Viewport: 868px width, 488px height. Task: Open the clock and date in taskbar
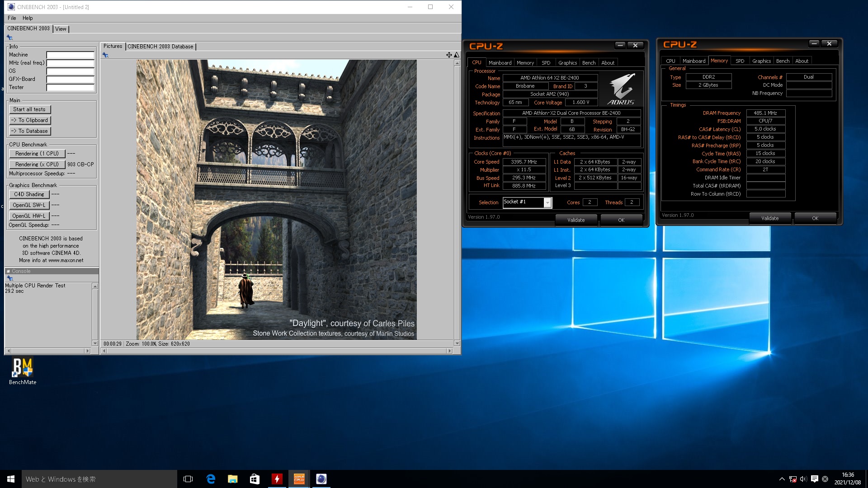tap(848, 479)
